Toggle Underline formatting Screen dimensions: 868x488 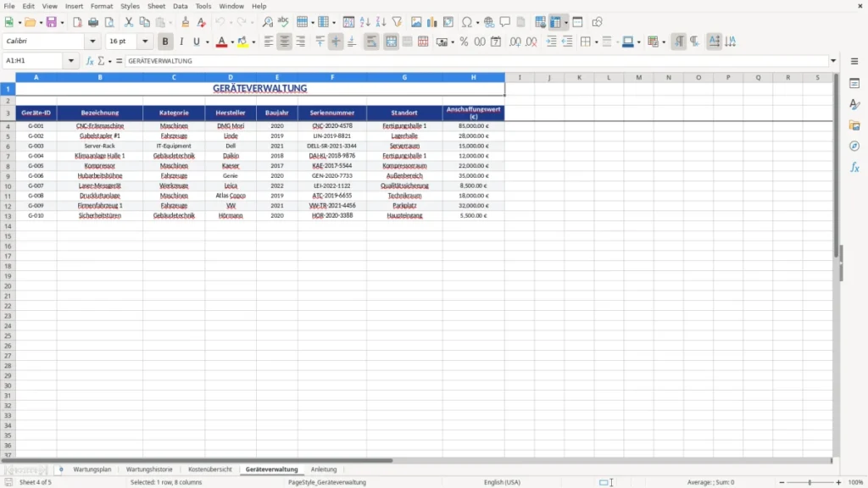(197, 42)
